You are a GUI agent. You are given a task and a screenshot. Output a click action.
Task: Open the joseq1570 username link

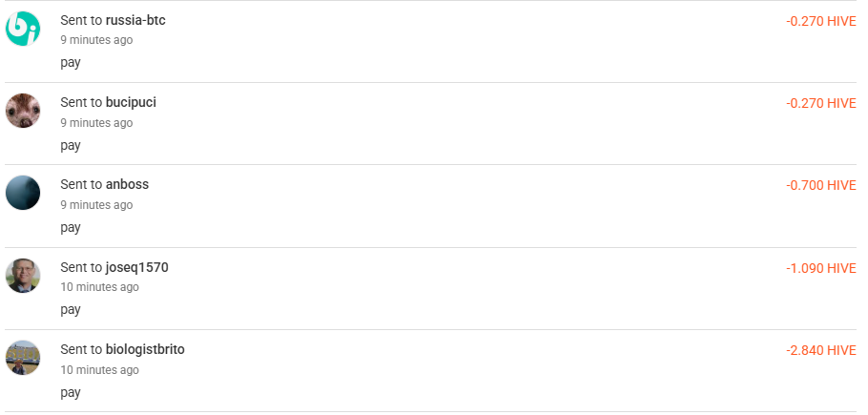[136, 267]
